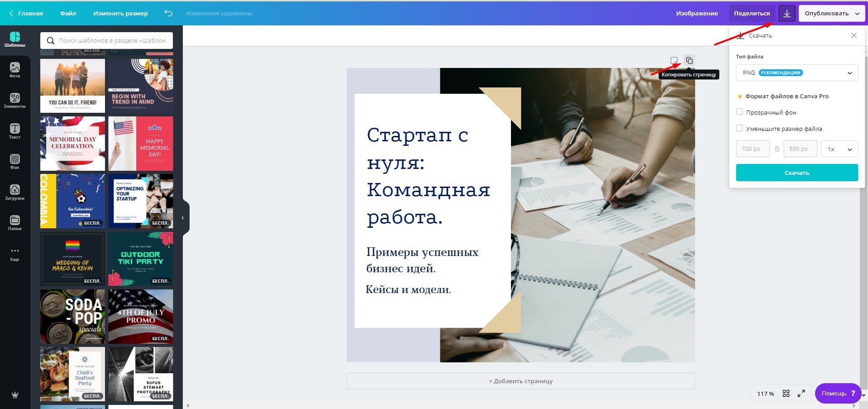Open the Папки folders panel

tap(15, 223)
